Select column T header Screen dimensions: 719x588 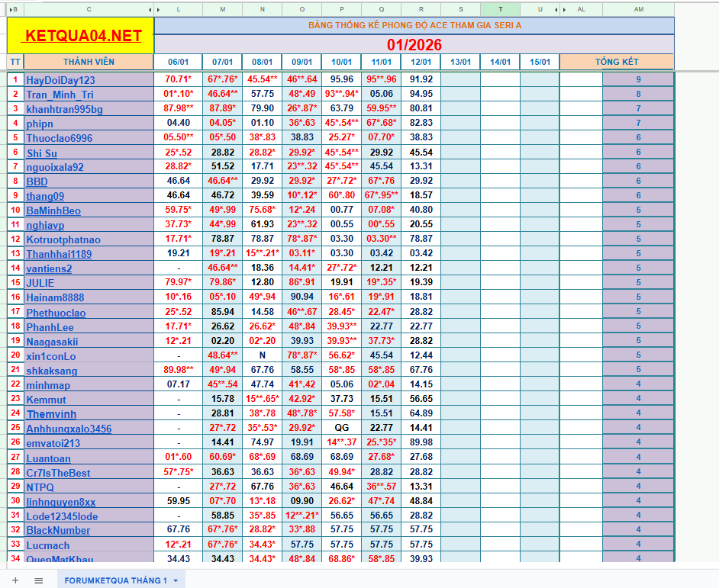click(501, 9)
